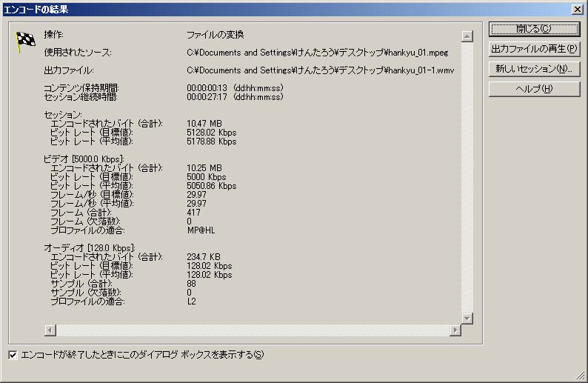Click the vertical scrollbar up arrow

[467, 36]
